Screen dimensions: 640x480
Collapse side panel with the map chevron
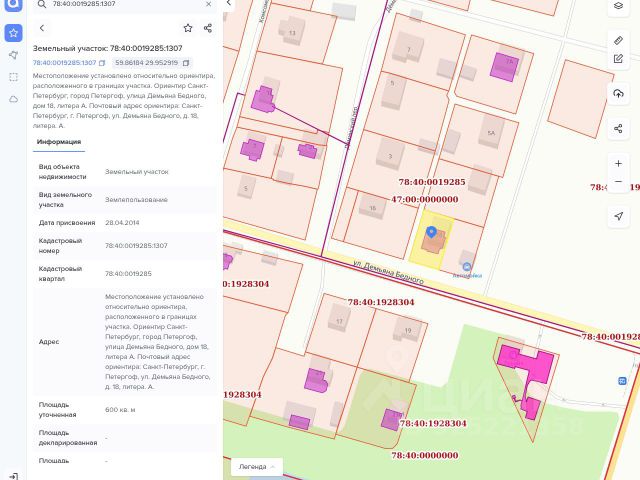tap(229, 3)
